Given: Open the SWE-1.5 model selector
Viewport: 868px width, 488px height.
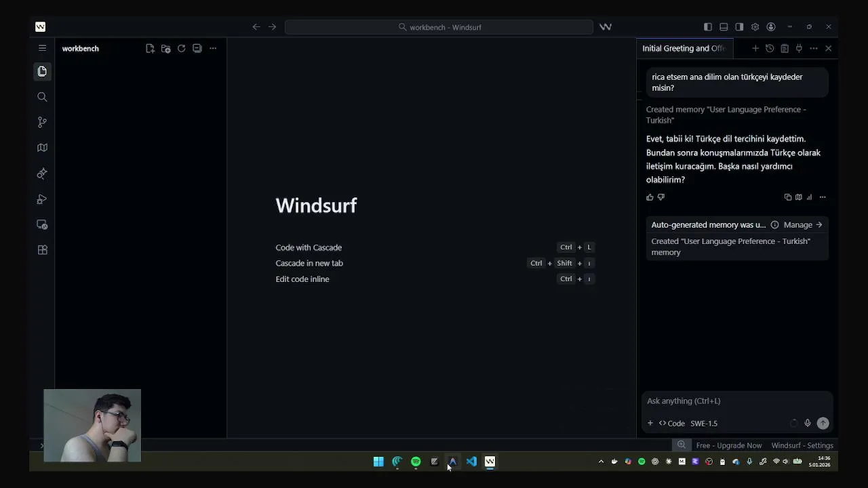Looking at the screenshot, I should coord(704,424).
